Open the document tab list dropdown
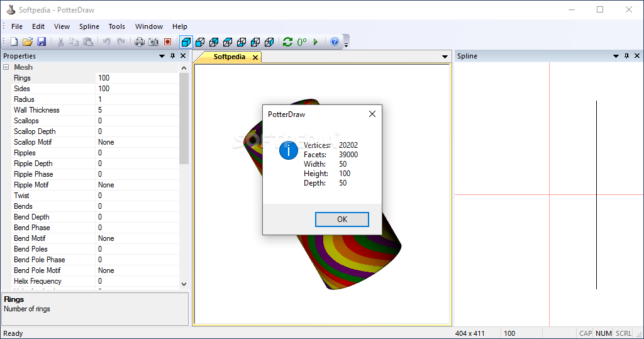This screenshot has width=644, height=339. coord(445,57)
